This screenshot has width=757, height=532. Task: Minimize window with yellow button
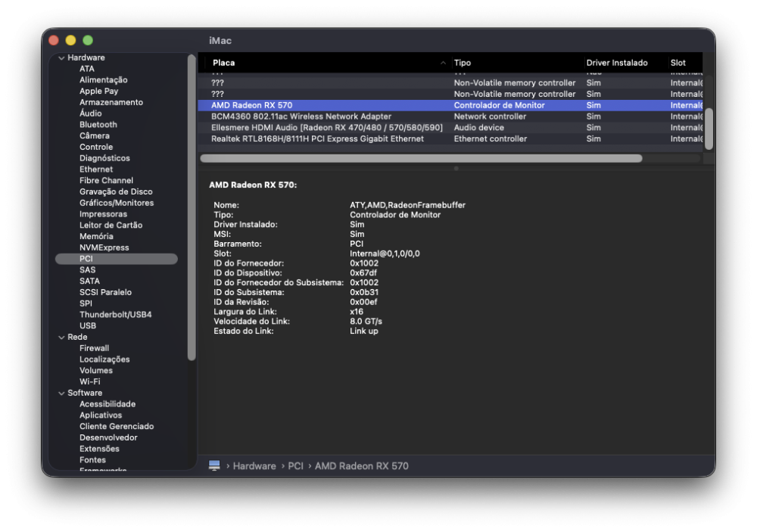pos(71,41)
